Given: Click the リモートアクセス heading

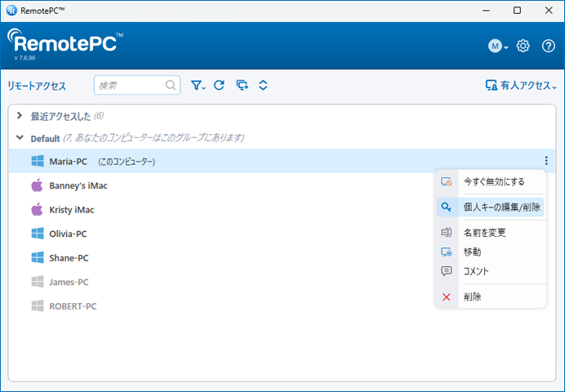Looking at the screenshot, I should click(x=37, y=86).
